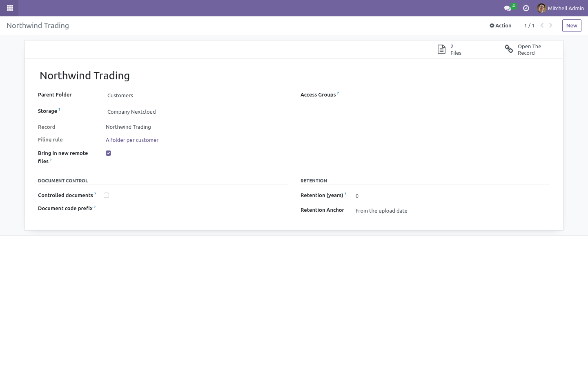
Task: Edit the Retention (years) value
Action: point(452,196)
